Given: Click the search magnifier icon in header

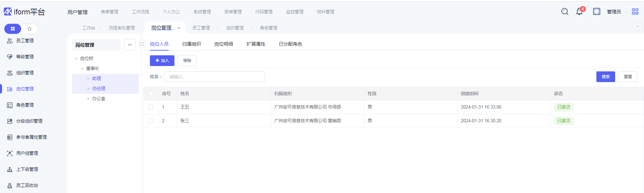Looking at the screenshot, I should point(565,12).
